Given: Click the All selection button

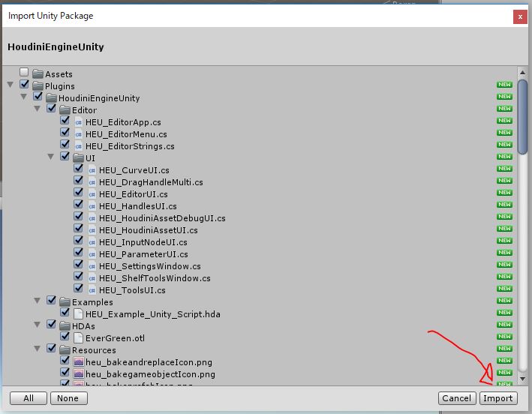Looking at the screenshot, I should 29,398.
